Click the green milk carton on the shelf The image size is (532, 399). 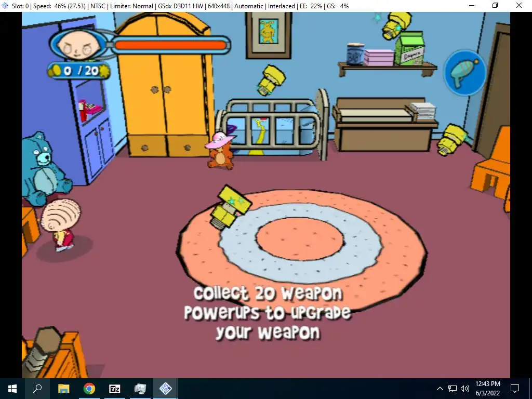[410, 48]
